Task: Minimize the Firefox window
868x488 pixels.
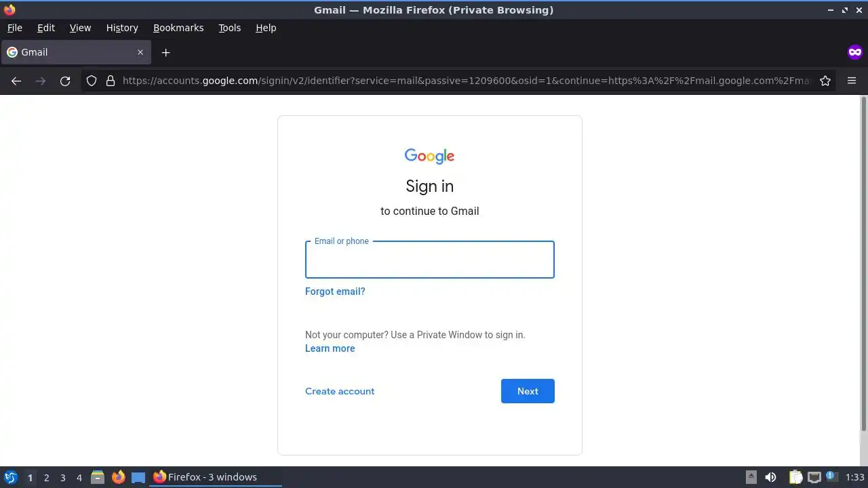Action: click(831, 10)
